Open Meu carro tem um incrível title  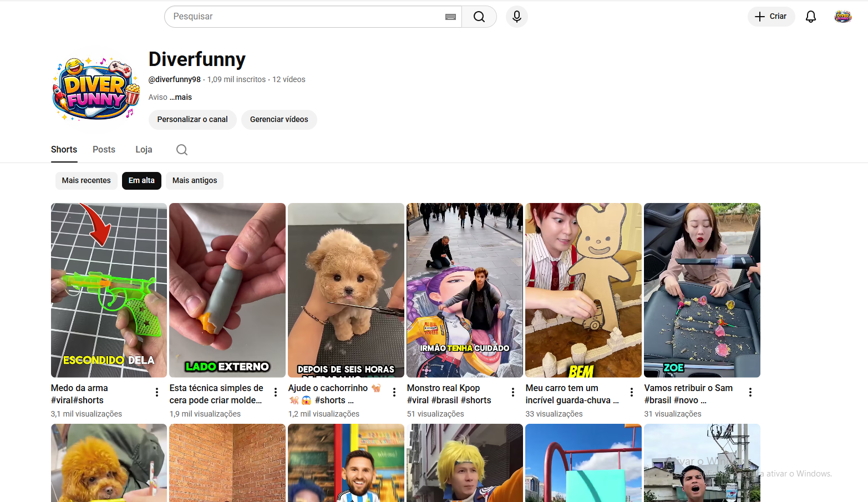pyautogui.click(x=572, y=394)
